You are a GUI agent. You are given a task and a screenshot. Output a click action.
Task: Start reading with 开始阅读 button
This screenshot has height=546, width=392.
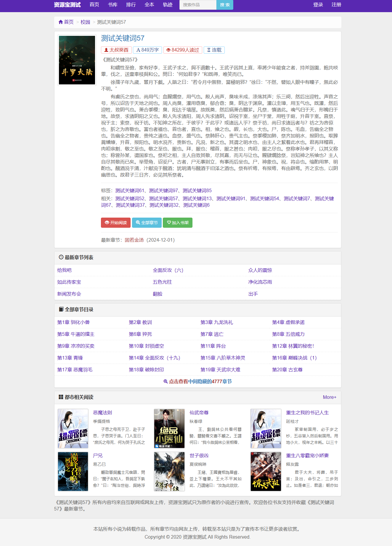[116, 223]
